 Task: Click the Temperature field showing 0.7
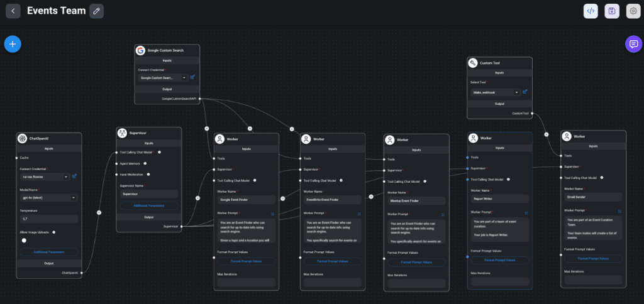(48, 219)
